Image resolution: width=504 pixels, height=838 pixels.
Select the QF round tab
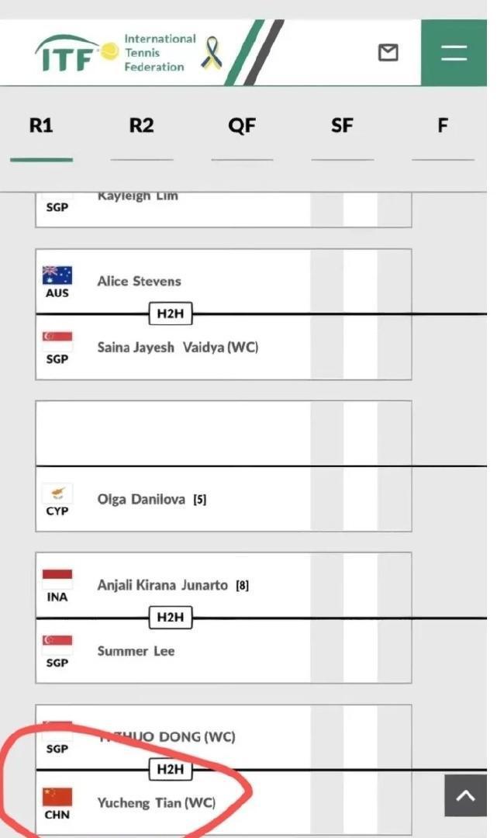[242, 126]
